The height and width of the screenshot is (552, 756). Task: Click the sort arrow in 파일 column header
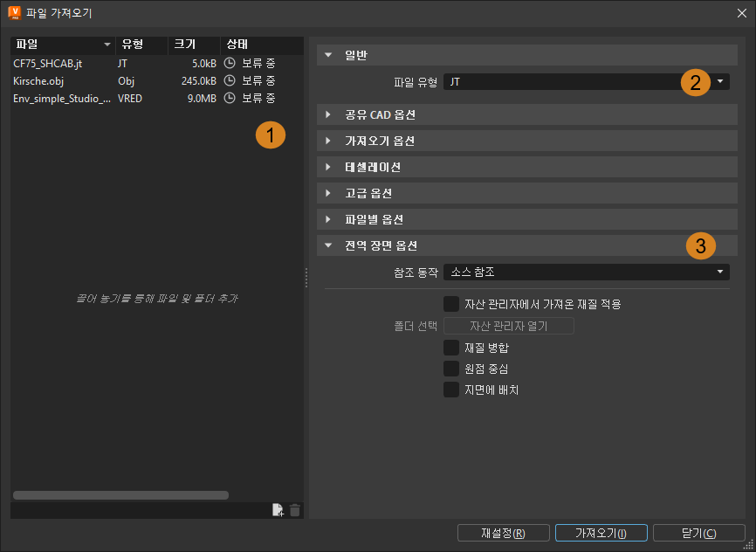tap(107, 45)
